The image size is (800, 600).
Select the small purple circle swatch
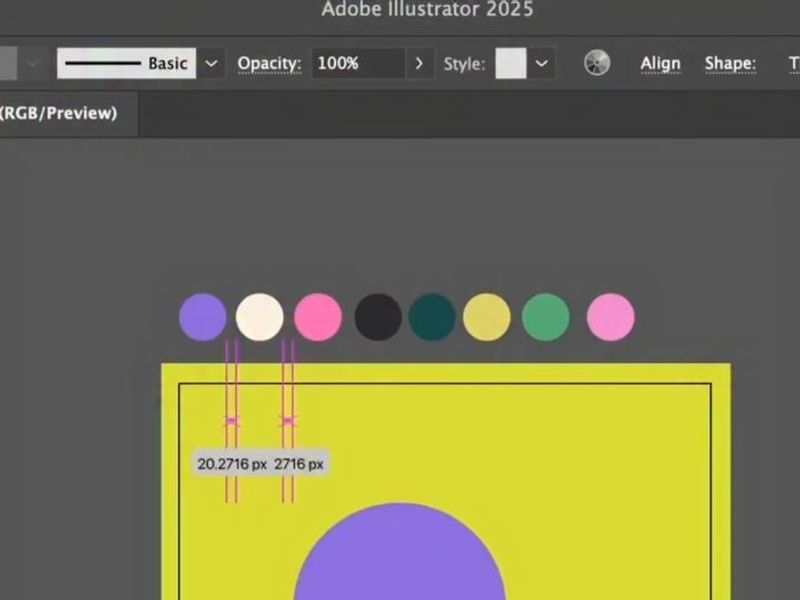203,317
